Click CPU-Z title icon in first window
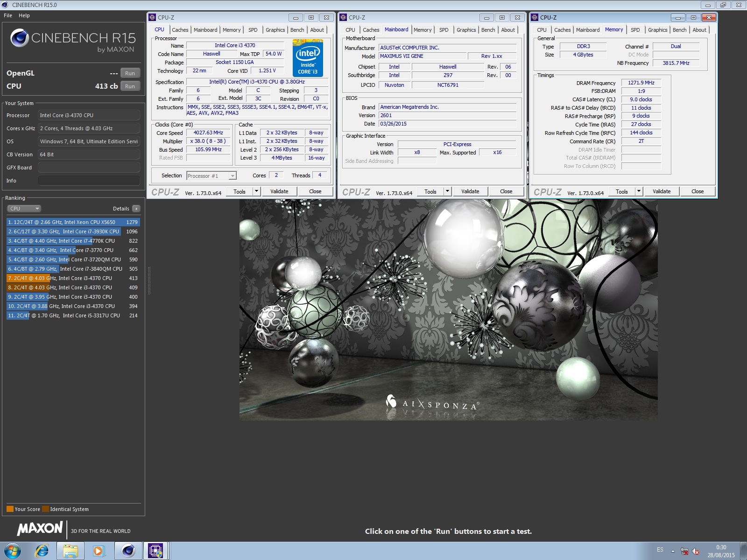The image size is (747, 560). click(x=152, y=17)
